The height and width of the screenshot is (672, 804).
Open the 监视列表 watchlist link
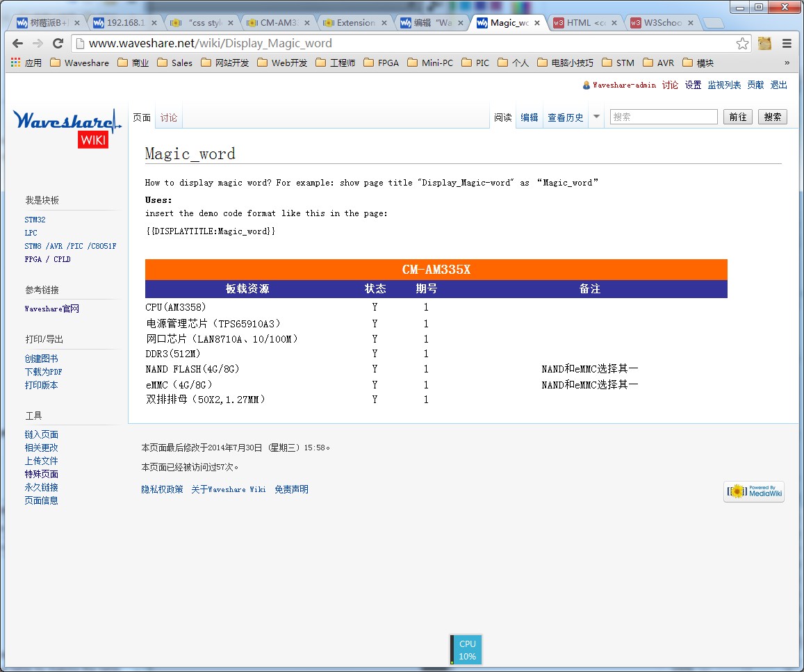724,85
